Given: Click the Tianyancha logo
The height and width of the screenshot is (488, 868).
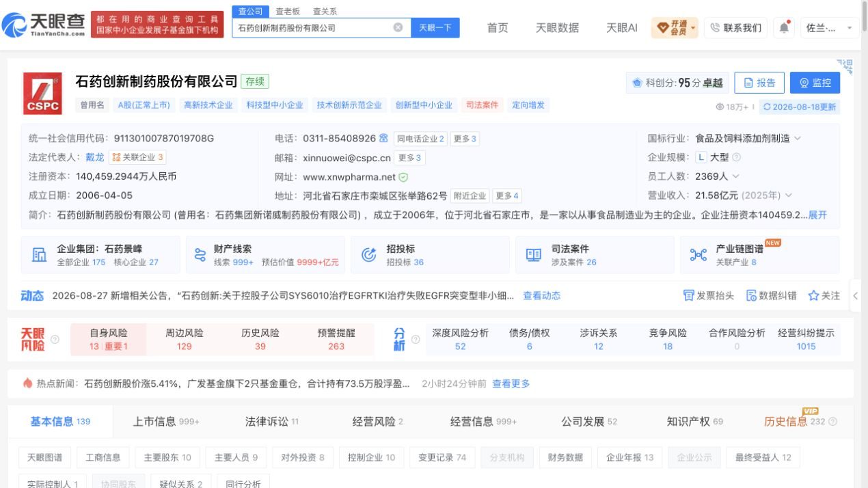Looking at the screenshot, I should [x=44, y=26].
